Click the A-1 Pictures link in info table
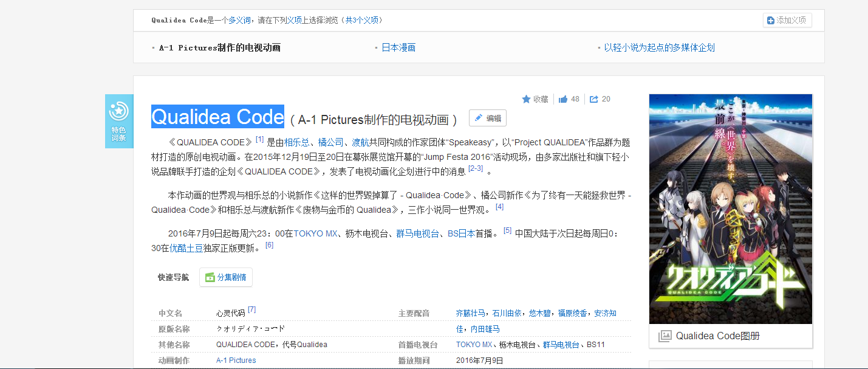The width and height of the screenshot is (868, 369). pos(236,360)
